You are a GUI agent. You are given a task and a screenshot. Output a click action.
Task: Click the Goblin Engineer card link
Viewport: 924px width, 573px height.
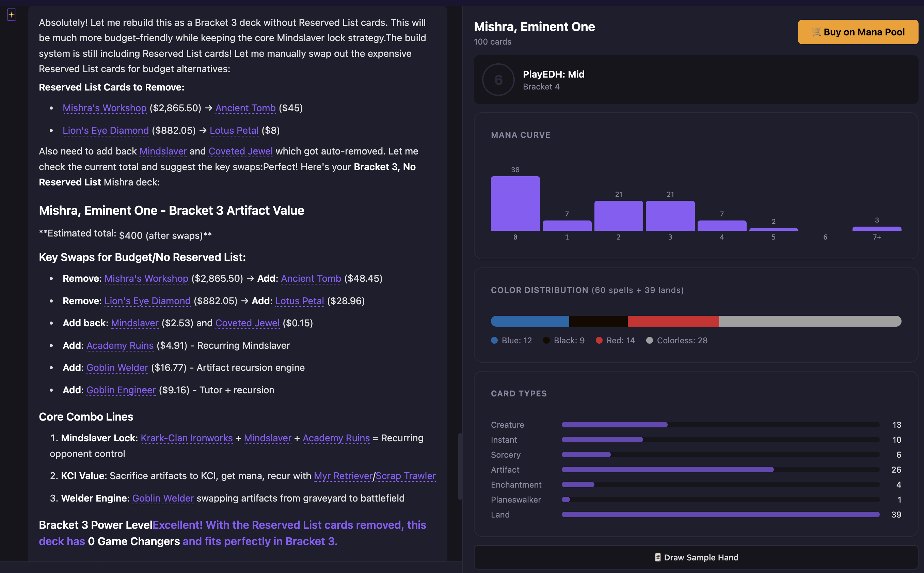click(121, 390)
